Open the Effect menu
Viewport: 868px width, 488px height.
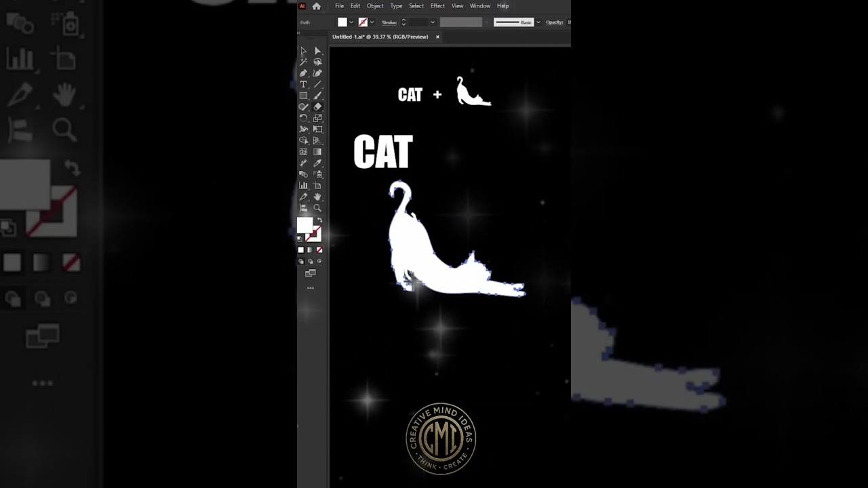pos(437,6)
